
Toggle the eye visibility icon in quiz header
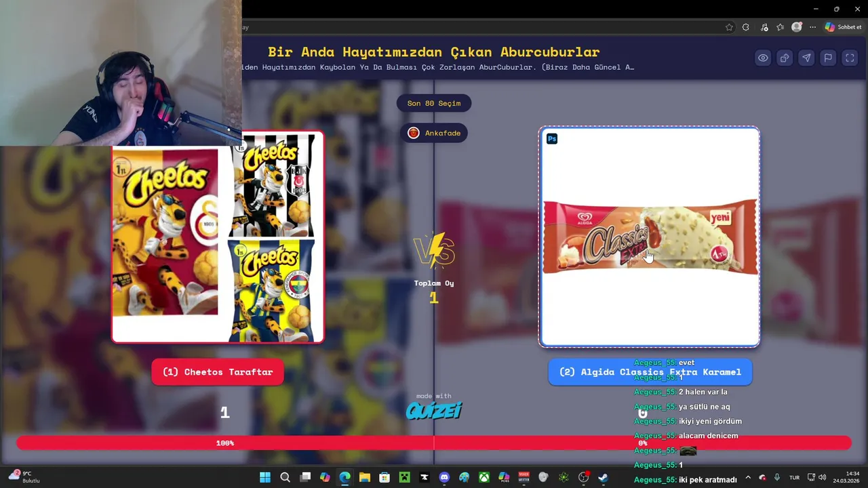click(763, 58)
